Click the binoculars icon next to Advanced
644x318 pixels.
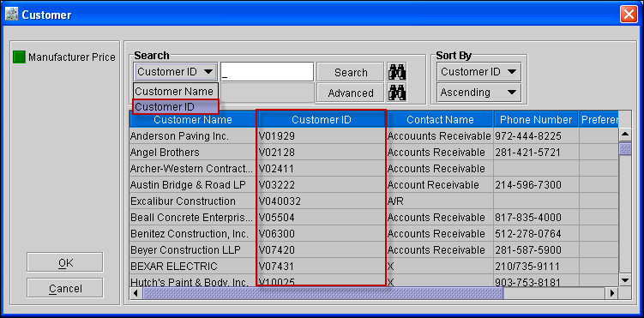[x=397, y=93]
